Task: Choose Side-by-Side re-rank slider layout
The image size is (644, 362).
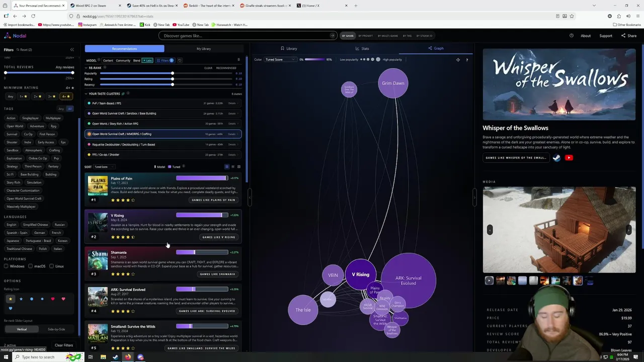Action: (x=56, y=329)
